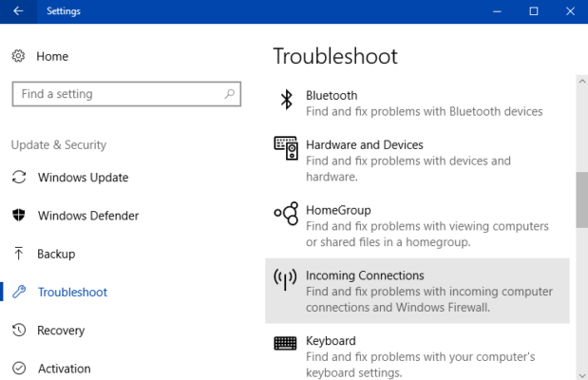This screenshot has width=588, height=380.
Task: Click the Backup upload arrow icon
Action: coord(18,254)
